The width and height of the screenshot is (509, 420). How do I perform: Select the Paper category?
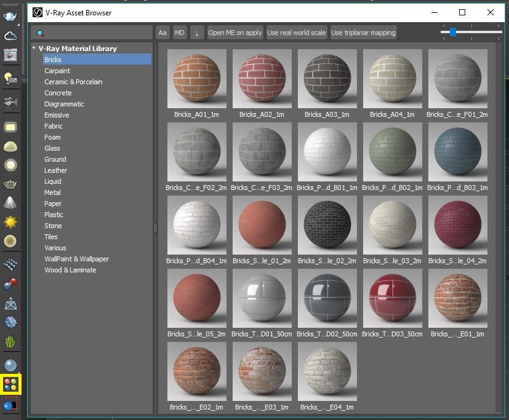53,204
